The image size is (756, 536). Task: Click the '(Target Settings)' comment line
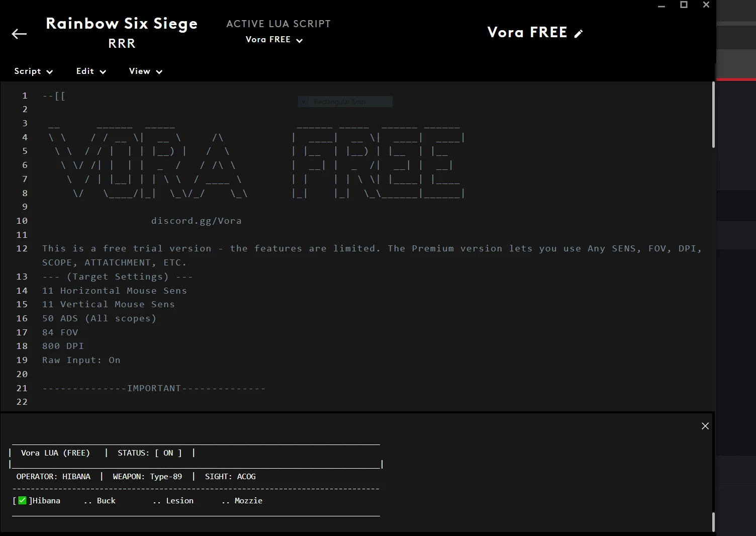coord(117,277)
